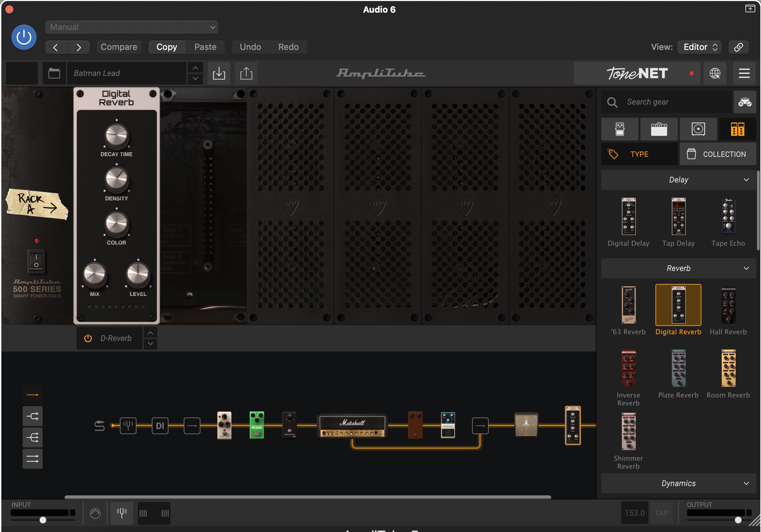Image resolution: width=761 pixels, height=532 pixels.
Task: Click the DI block in chain
Action: click(160, 425)
